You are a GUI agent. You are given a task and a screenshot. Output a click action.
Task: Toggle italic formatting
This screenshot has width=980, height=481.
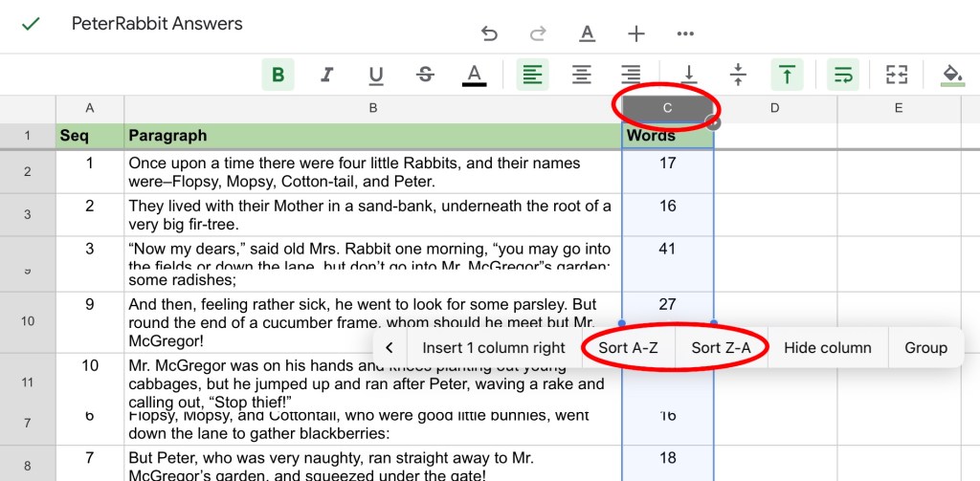[x=327, y=75]
